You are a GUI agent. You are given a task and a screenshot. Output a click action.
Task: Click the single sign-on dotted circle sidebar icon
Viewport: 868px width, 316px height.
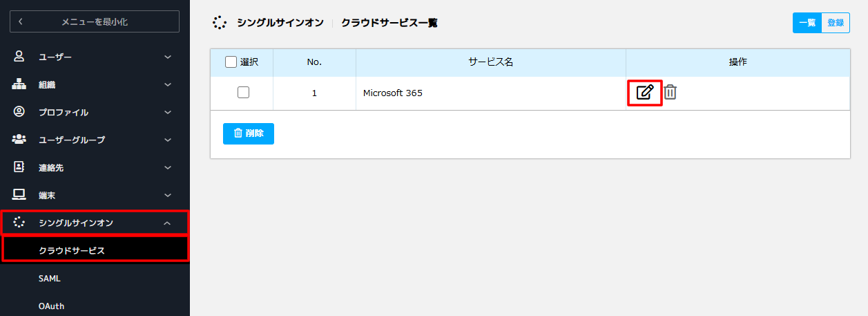pyautogui.click(x=19, y=223)
